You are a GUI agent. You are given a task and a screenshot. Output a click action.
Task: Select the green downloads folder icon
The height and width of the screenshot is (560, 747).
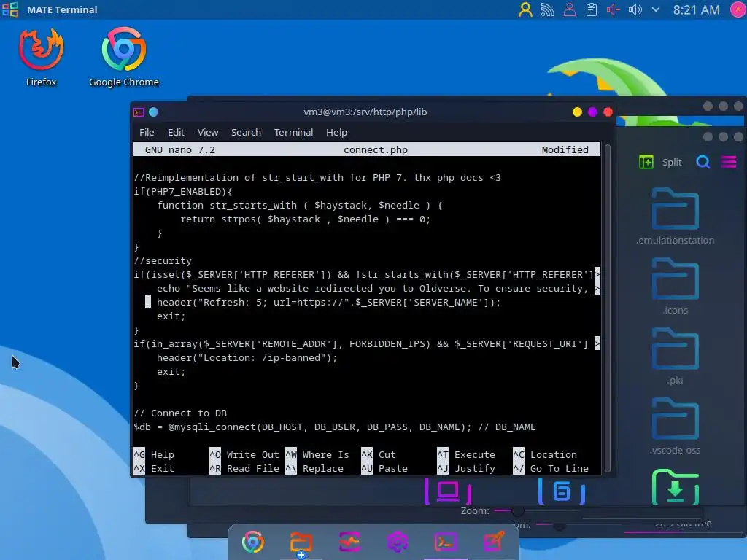[x=675, y=487]
